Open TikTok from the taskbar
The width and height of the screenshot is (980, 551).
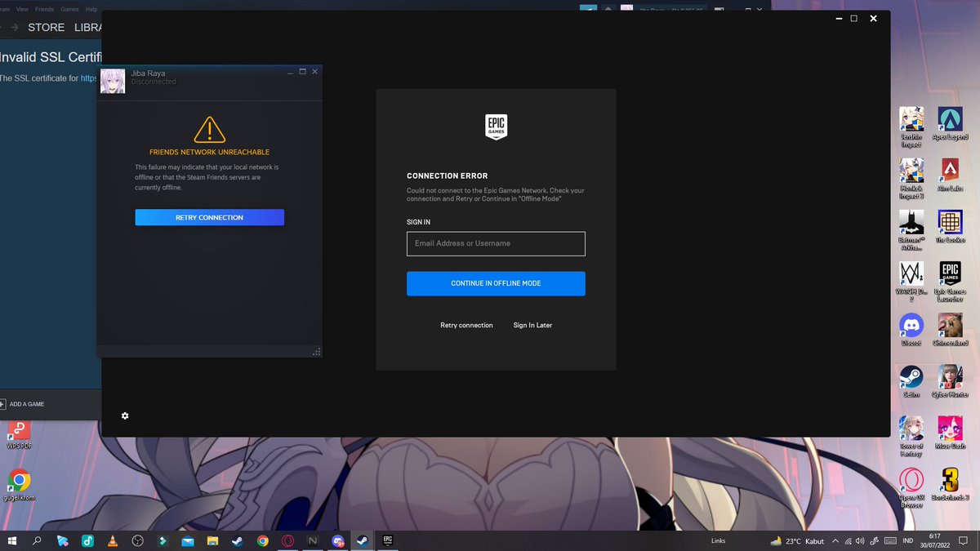point(87,540)
